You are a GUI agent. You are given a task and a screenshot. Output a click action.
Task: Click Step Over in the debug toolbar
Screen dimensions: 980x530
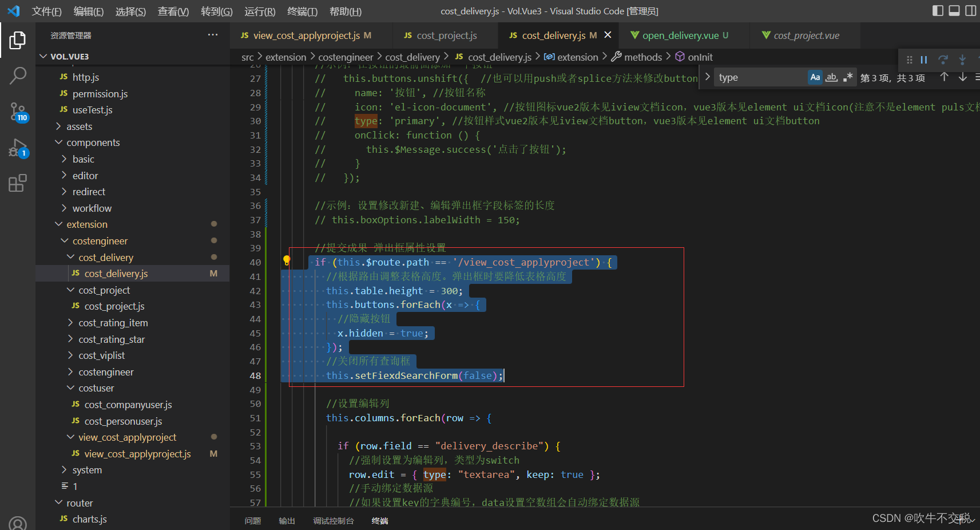(943, 60)
